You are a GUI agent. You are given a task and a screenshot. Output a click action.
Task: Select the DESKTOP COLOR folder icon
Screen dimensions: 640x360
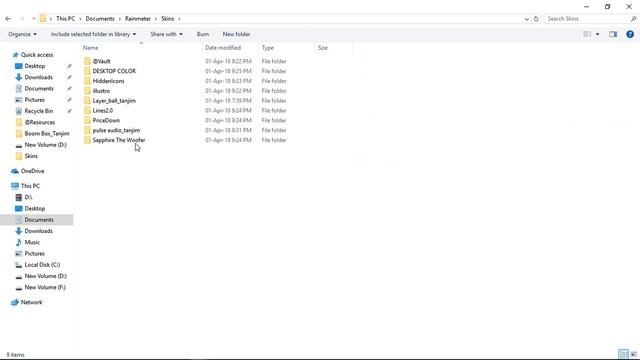87,71
